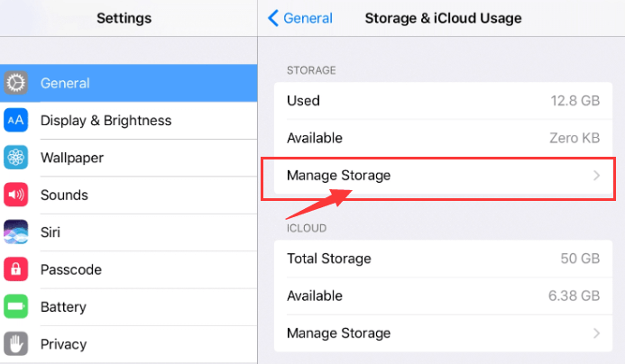Go back to General settings
Screen dimensions: 625x364
300,18
